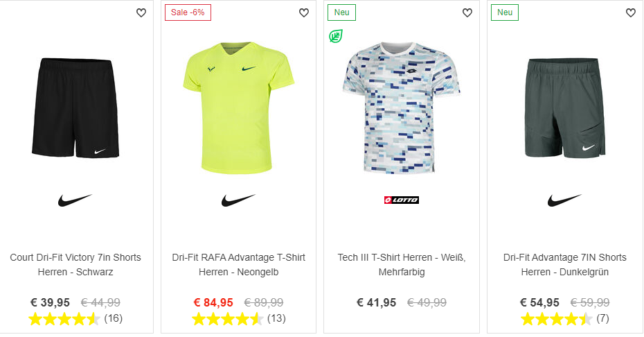The height and width of the screenshot is (337, 644).
Task: Click the Lotto brand logo
Action: (401, 200)
